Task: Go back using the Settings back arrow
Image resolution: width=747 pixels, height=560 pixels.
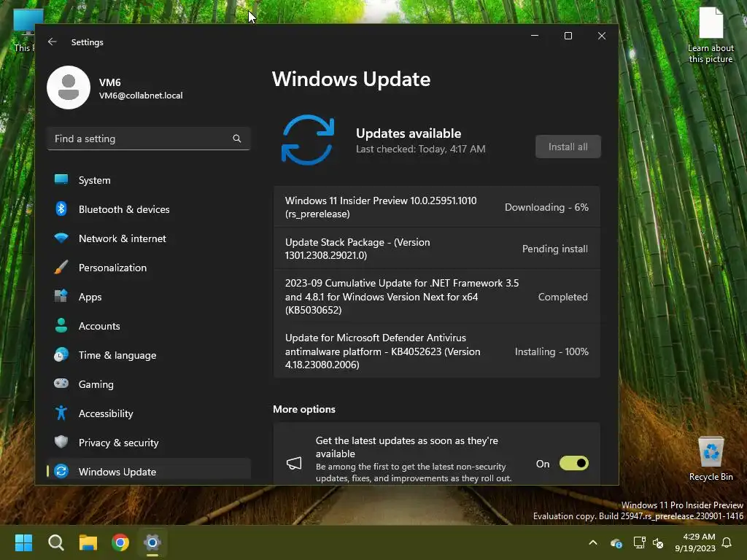Action: 53,42
